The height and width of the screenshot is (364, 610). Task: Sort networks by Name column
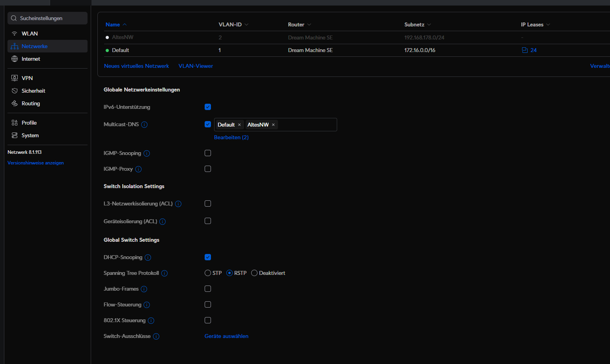coord(116,24)
